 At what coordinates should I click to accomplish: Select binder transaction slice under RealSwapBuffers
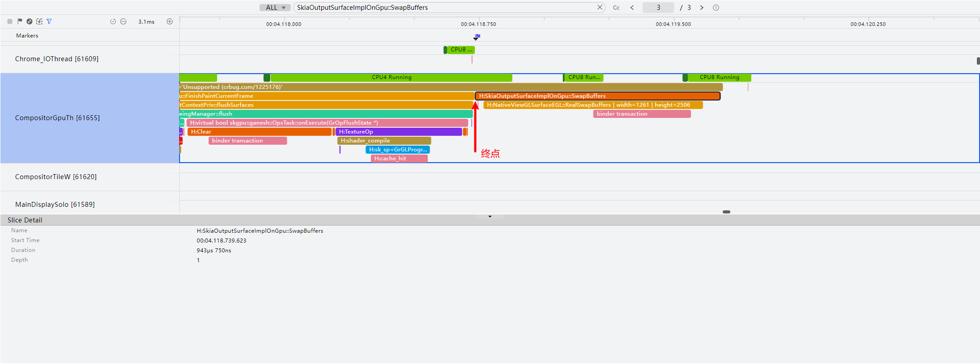tap(642, 114)
